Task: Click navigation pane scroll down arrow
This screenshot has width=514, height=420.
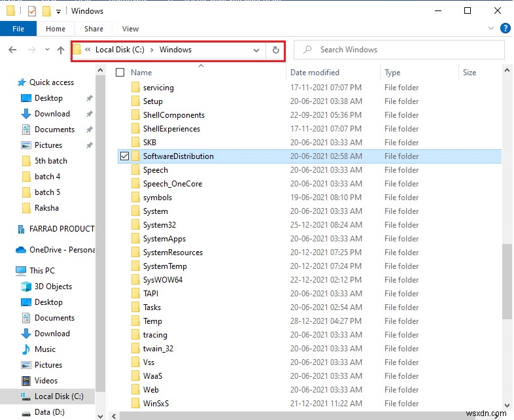Action: point(100,415)
